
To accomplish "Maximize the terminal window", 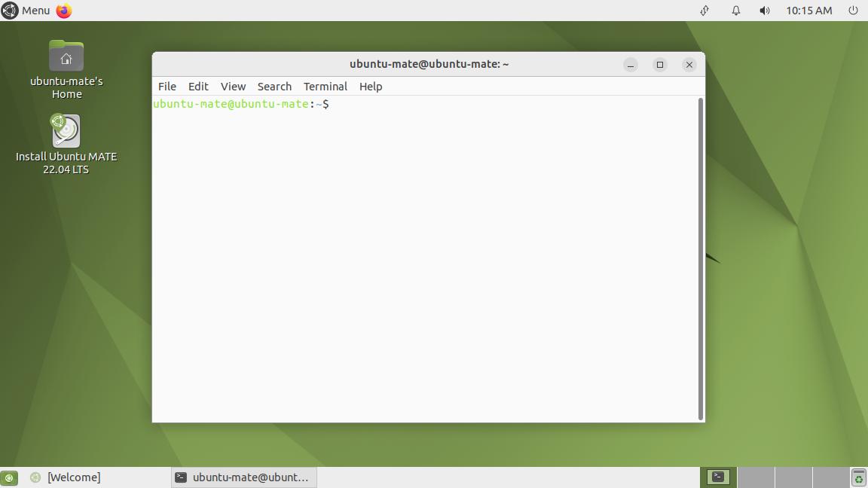I will click(x=660, y=65).
